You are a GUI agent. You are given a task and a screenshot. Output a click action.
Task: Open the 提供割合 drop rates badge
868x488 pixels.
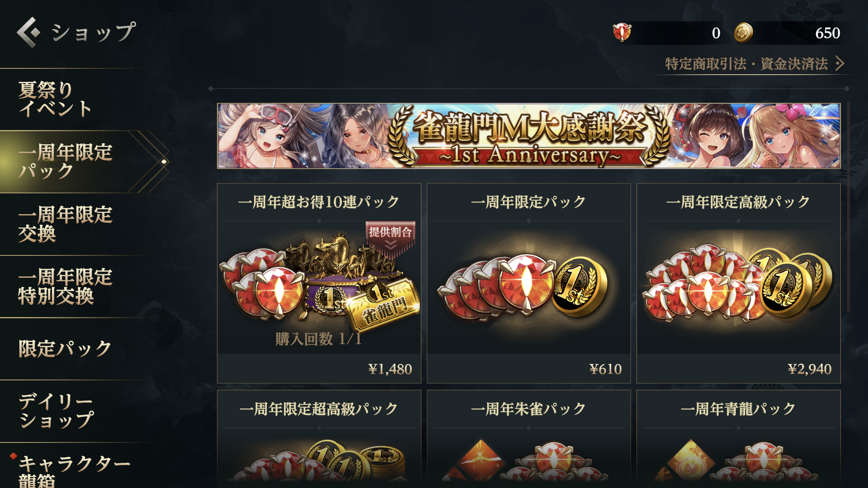pos(390,237)
